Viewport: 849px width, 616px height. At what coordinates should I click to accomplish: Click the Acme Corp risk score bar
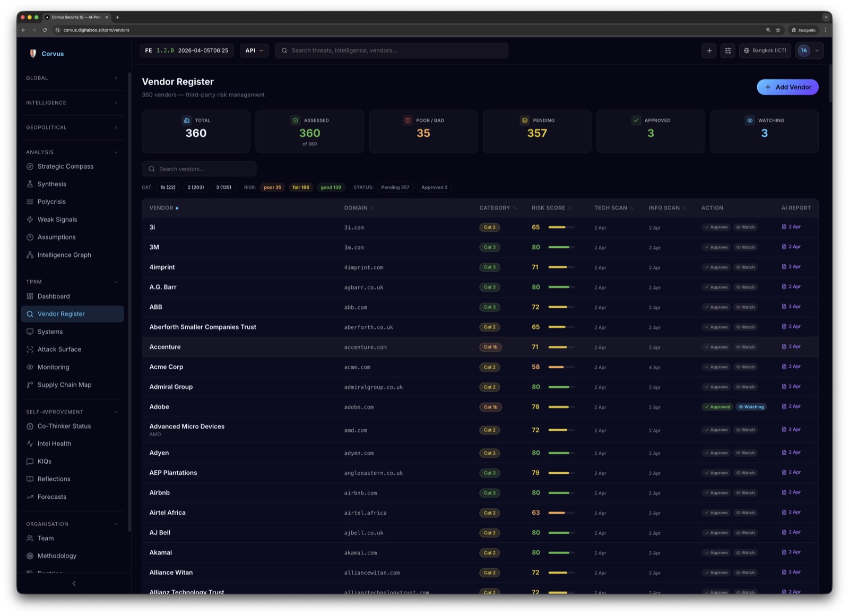click(x=561, y=367)
